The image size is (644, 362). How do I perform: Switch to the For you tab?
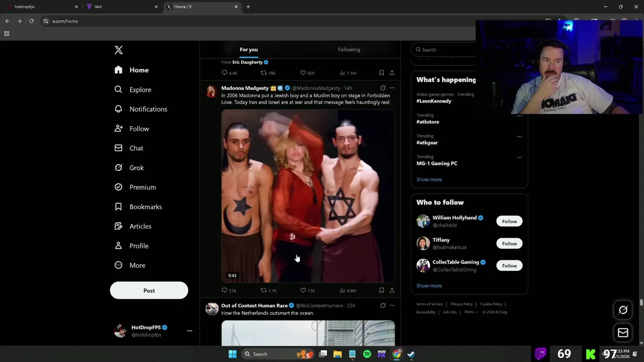pos(249,50)
